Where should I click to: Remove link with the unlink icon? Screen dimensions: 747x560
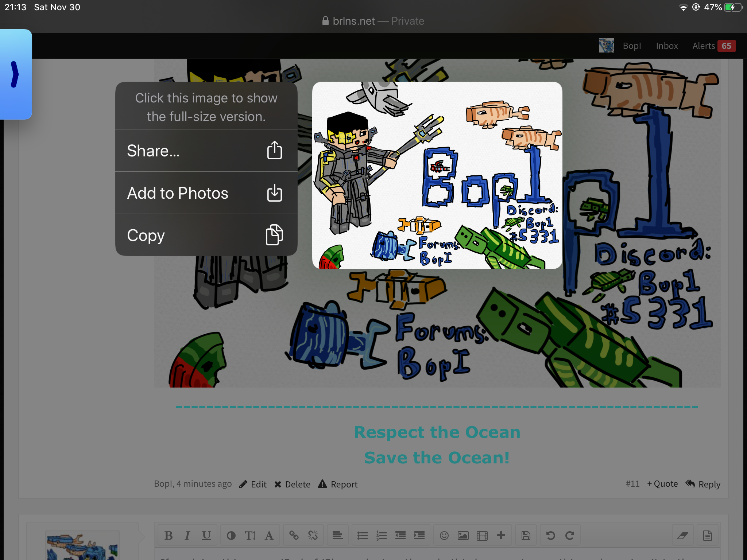[313, 536]
